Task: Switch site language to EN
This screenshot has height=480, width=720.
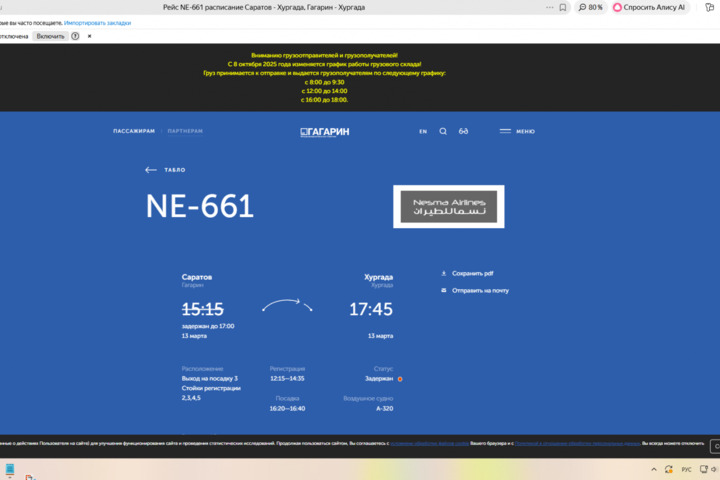Action: pyautogui.click(x=423, y=131)
